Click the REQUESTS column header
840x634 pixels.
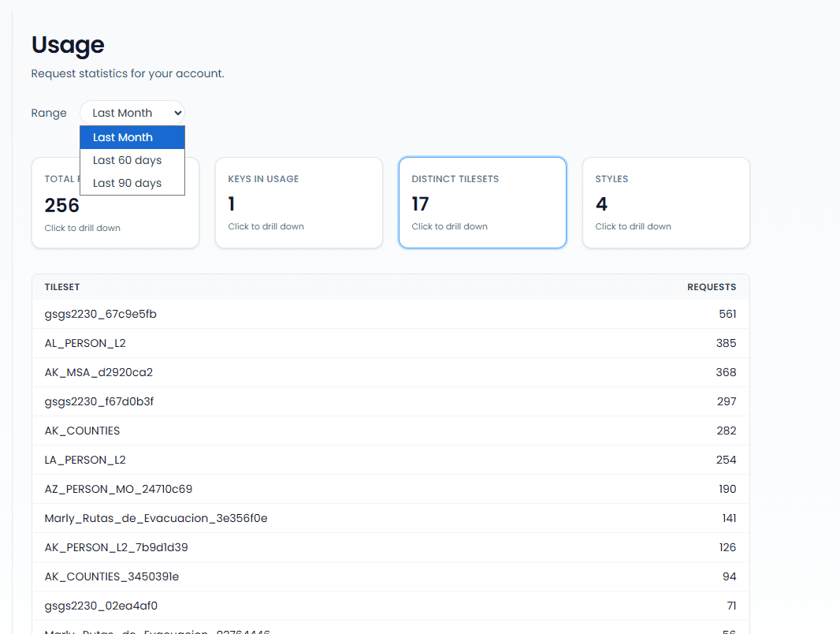(x=711, y=287)
